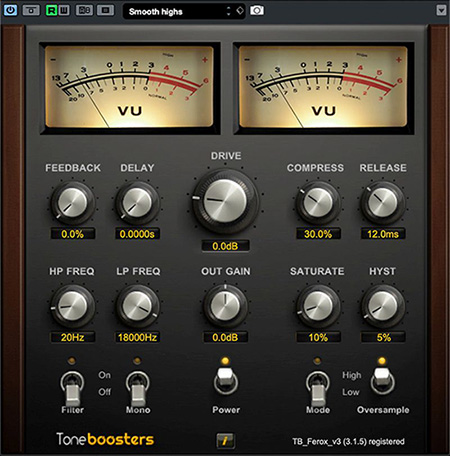The width and height of the screenshot is (450, 456).
Task: Click the camera snapshot icon
Action: tap(257, 10)
